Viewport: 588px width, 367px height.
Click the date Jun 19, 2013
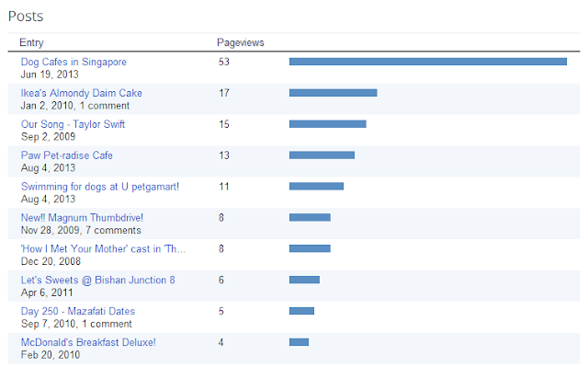pos(50,75)
